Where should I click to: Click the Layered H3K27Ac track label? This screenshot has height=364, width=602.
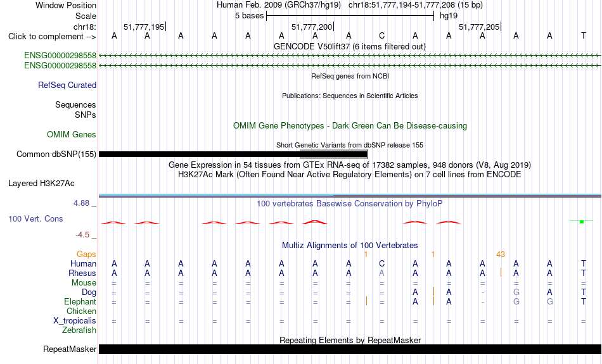(x=41, y=184)
